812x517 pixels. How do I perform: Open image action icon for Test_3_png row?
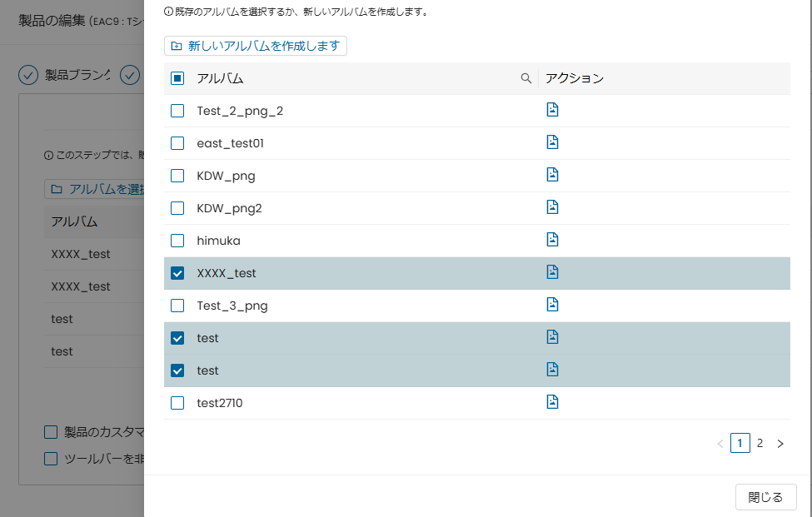[552, 305]
